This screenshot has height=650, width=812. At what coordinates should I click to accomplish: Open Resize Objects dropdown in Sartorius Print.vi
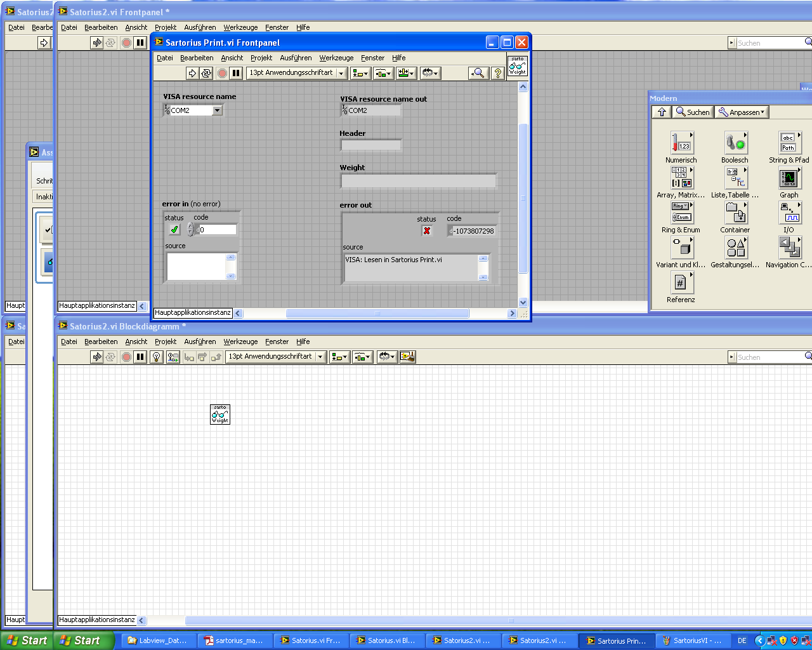(x=406, y=73)
